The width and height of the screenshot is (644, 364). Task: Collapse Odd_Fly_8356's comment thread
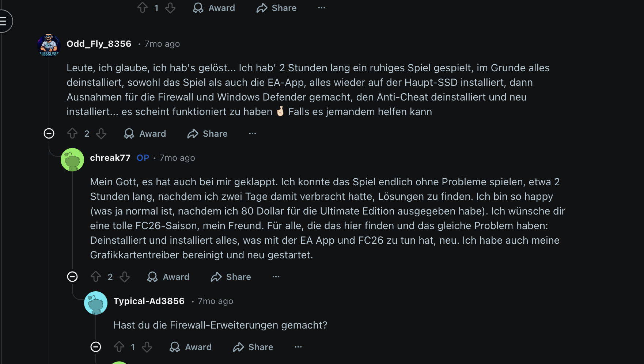tap(49, 134)
